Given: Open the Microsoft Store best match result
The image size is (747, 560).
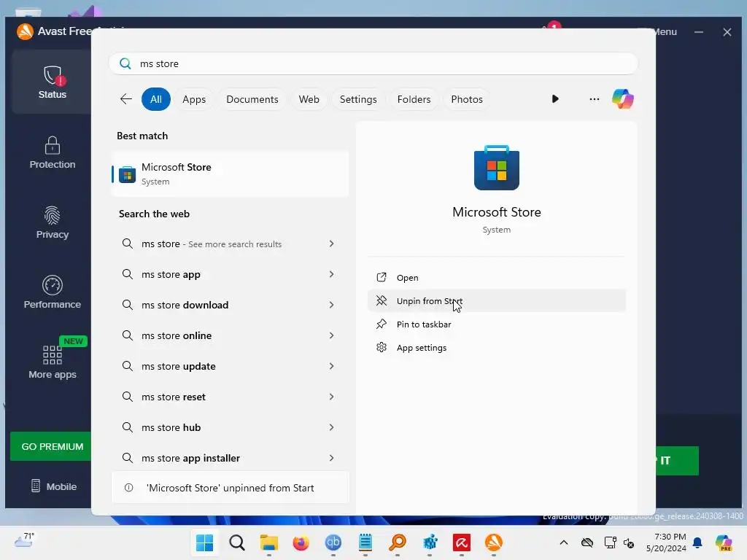Looking at the screenshot, I should coord(230,174).
